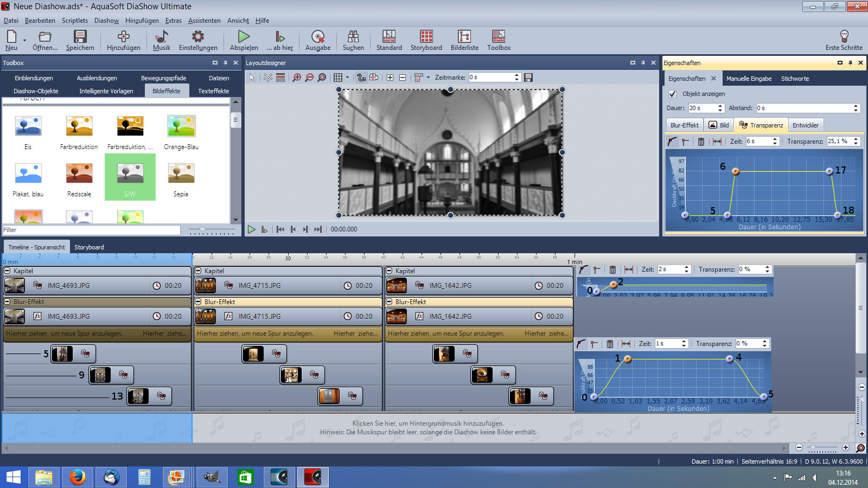This screenshot has height=488, width=868.
Task: Open Einstellungen gear icon
Action: (x=198, y=36)
